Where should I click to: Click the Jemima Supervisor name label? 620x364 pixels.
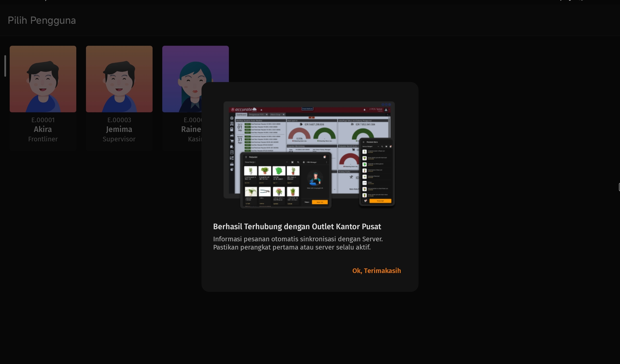[x=119, y=129]
